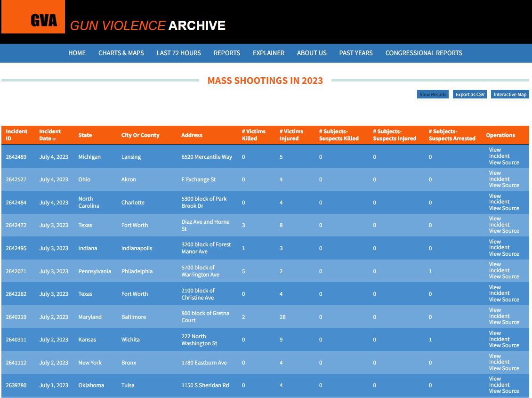Open the EXPLAINER page
This screenshot has width=532, height=398.
click(x=269, y=53)
